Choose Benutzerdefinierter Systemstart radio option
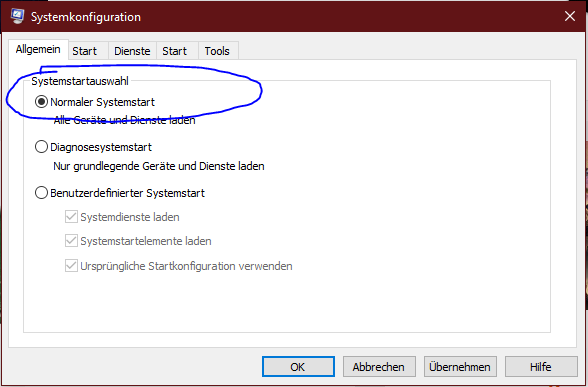This screenshot has width=588, height=387. tap(41, 193)
